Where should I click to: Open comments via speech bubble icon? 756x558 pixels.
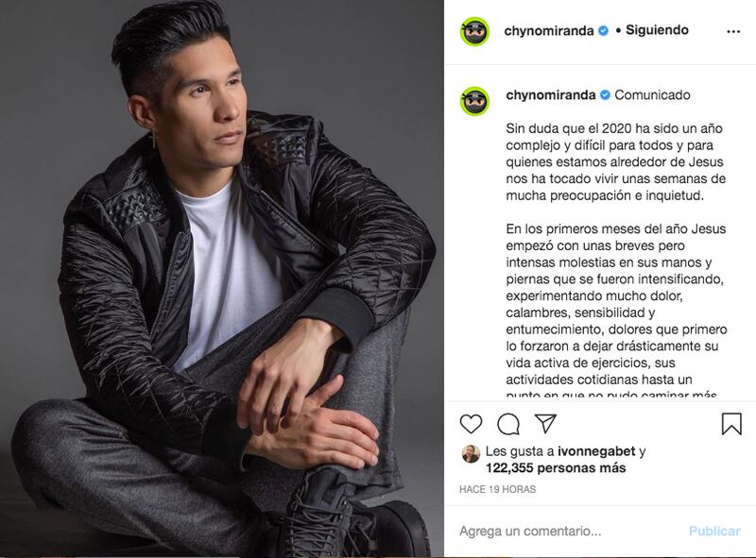(x=508, y=424)
